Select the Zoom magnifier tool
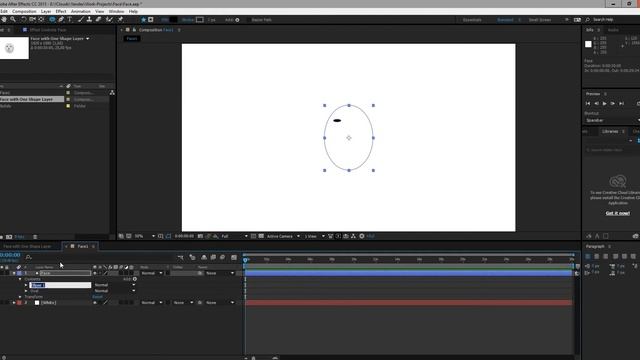The width and height of the screenshot is (640, 360). 13,19
